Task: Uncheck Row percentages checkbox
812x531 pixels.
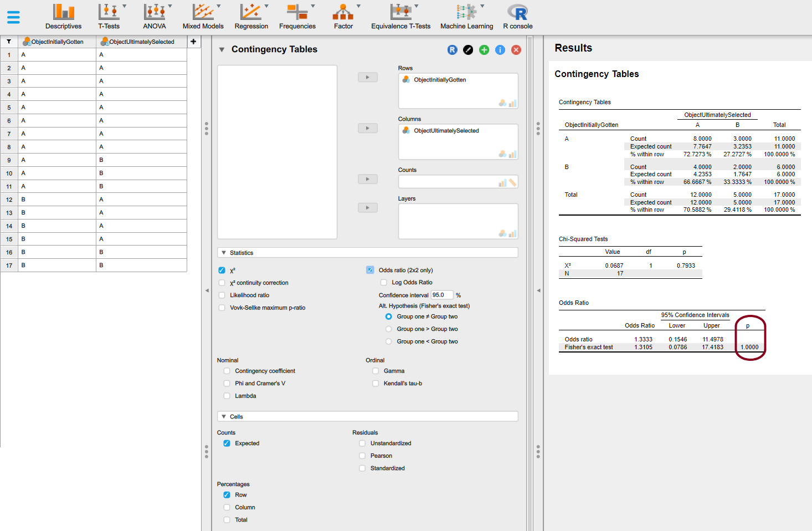Action: point(227,495)
